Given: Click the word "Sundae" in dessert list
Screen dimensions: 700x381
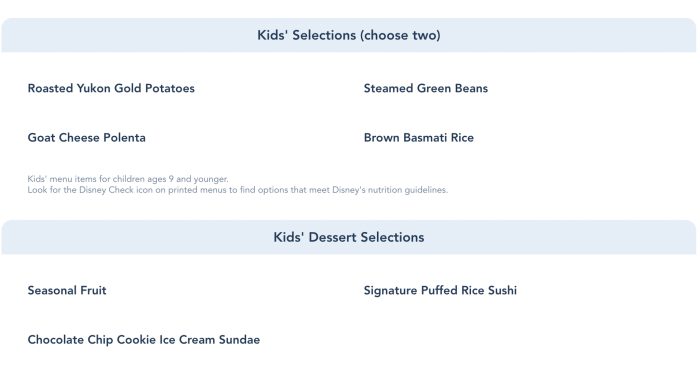Looking at the screenshot, I should coord(239,340).
